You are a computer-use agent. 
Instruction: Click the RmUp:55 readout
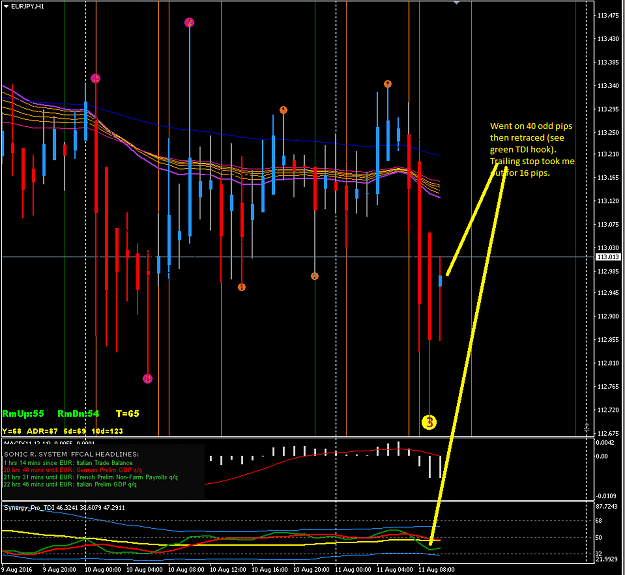point(23,414)
